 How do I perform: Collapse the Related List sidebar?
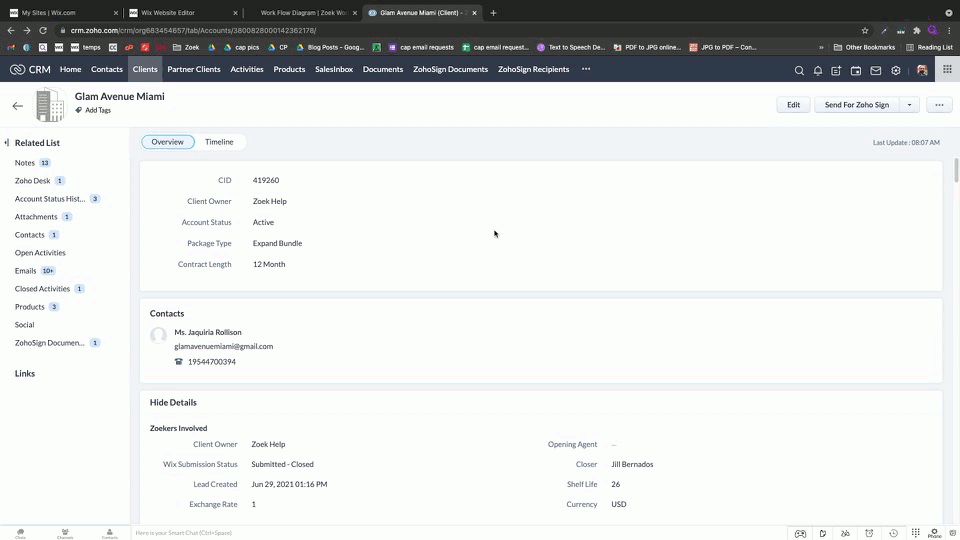pos(7,143)
